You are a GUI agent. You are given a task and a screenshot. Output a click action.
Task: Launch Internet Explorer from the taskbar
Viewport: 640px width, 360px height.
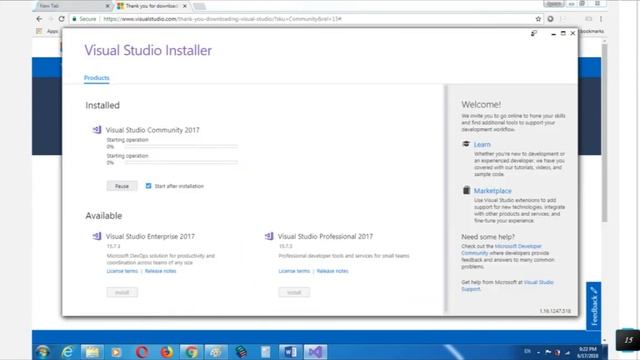pos(67,351)
